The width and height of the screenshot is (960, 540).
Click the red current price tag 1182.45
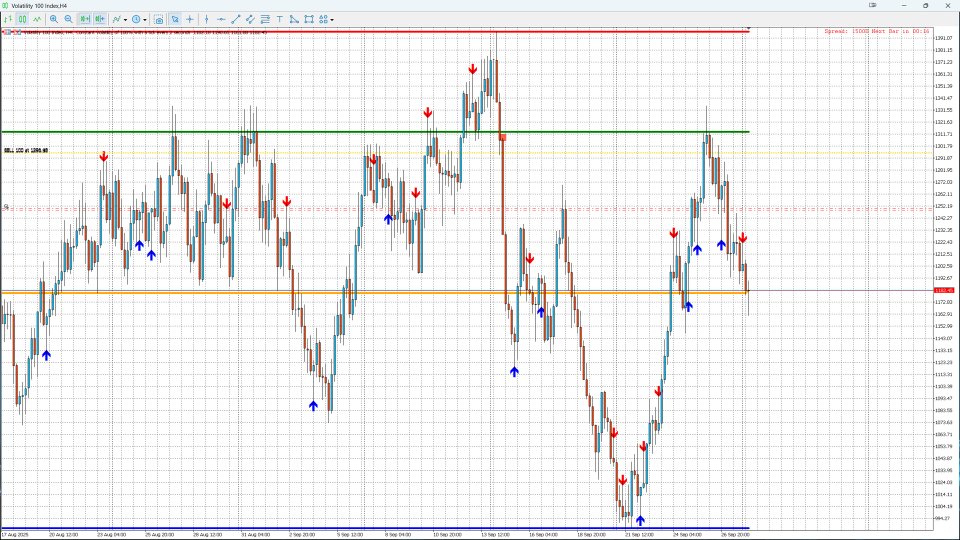943,290
